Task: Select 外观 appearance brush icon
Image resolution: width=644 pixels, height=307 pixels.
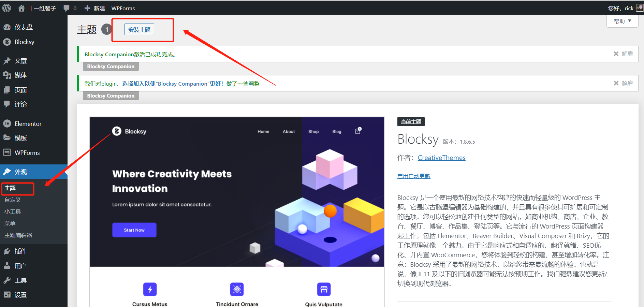Action: (7, 172)
